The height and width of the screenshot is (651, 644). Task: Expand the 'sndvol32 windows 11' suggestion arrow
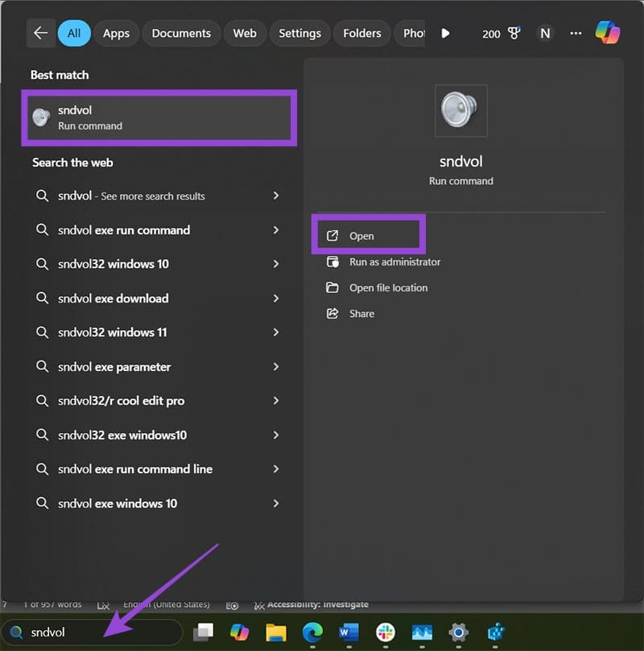click(275, 332)
